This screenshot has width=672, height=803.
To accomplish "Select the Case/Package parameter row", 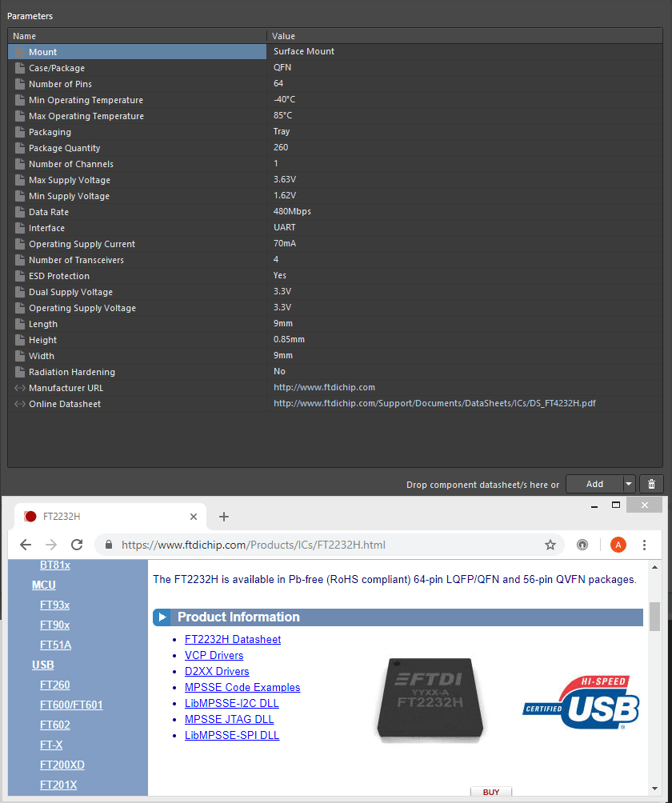I will point(335,68).
